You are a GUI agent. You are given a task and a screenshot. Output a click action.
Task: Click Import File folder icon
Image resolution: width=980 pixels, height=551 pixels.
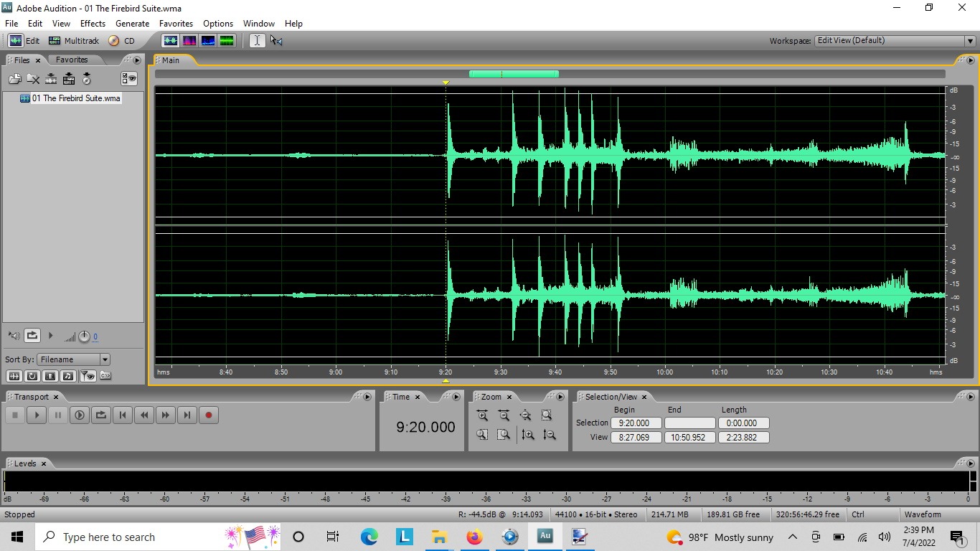click(14, 79)
